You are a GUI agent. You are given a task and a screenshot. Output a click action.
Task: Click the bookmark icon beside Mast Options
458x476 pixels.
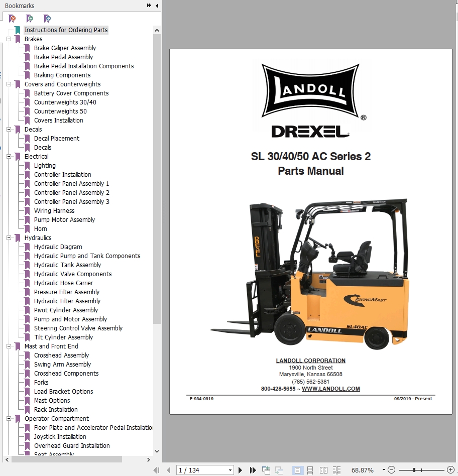point(27,400)
